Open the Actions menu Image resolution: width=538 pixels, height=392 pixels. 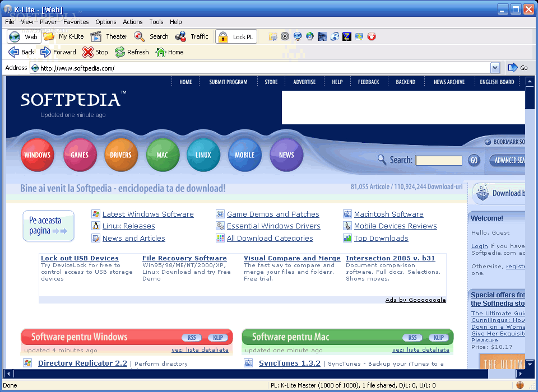click(x=133, y=22)
